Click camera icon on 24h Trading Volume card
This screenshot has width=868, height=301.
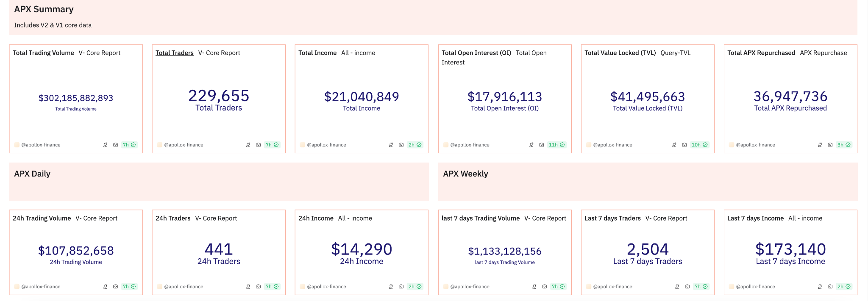point(115,287)
